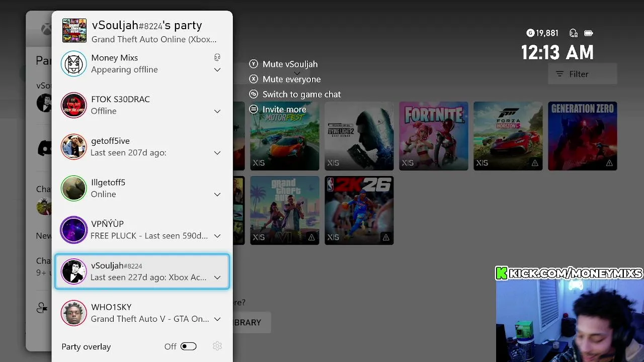
Task: Launch NBA 2K26 game tile
Action: click(x=359, y=210)
